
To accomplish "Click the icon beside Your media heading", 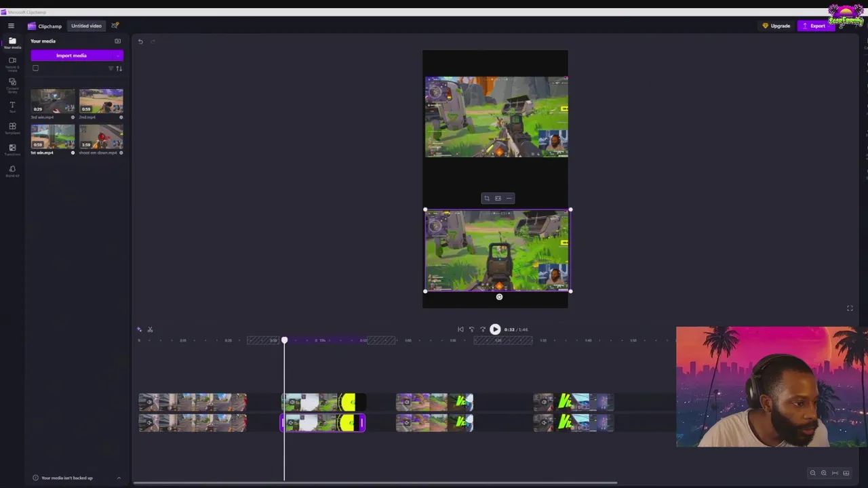I will pyautogui.click(x=117, y=41).
